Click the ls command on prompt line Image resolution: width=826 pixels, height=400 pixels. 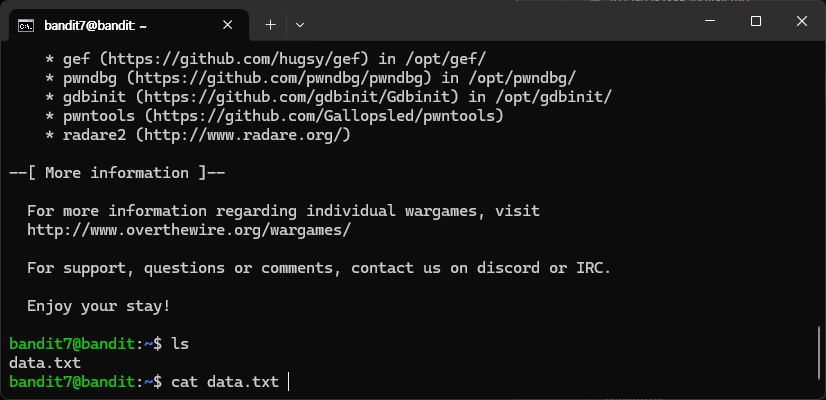point(180,344)
